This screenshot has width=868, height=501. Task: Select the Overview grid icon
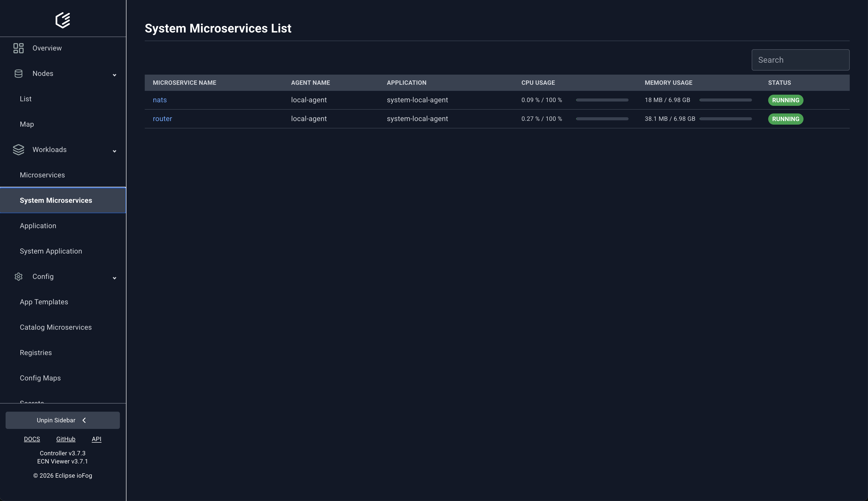[18, 48]
